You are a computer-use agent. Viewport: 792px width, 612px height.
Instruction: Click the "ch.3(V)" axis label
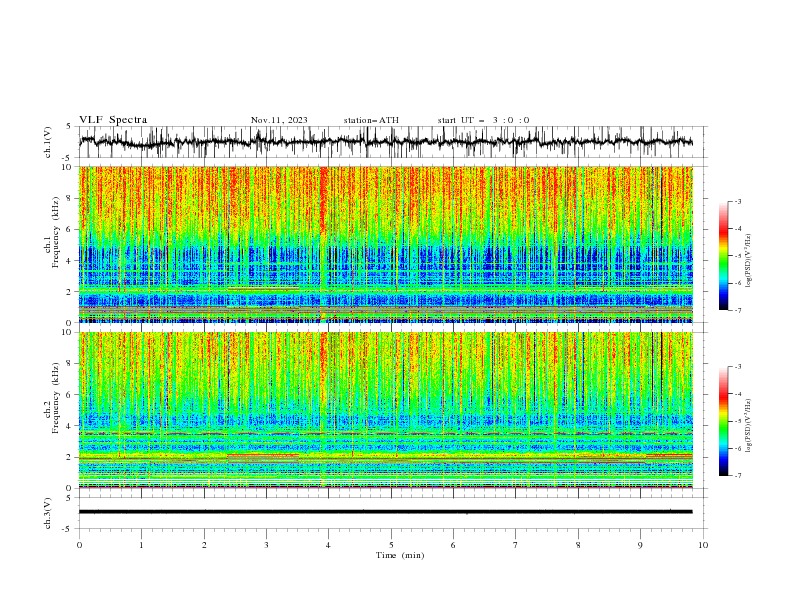48,513
